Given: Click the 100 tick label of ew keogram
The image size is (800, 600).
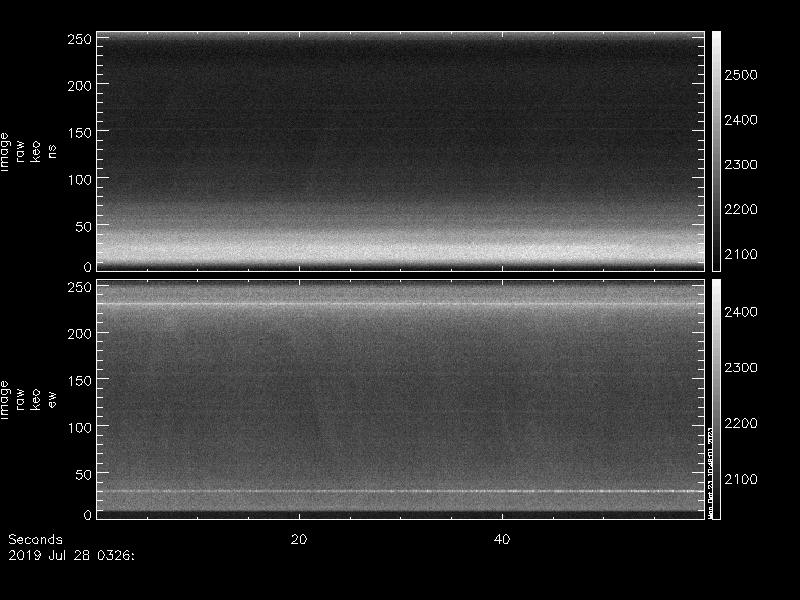Looking at the screenshot, I should pos(80,428).
